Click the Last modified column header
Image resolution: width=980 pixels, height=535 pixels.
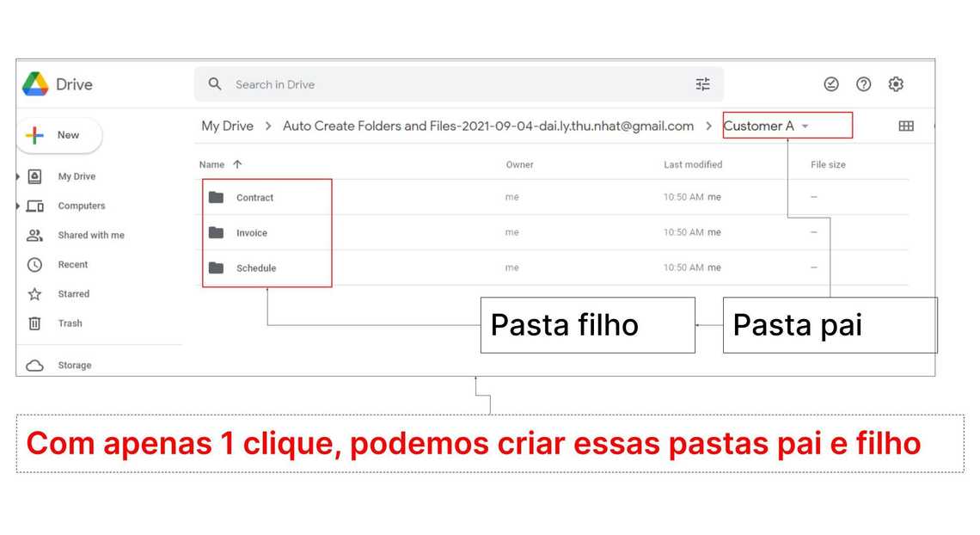pyautogui.click(x=693, y=164)
